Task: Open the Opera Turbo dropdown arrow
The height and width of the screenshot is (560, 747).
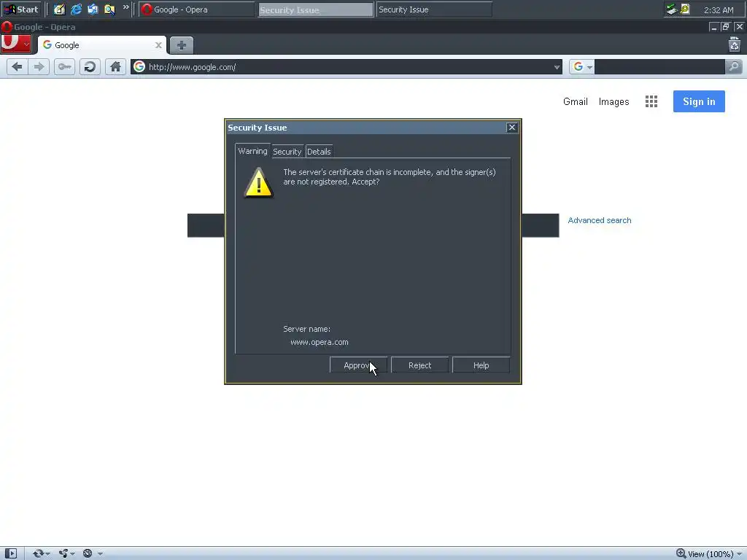Action: point(100,554)
